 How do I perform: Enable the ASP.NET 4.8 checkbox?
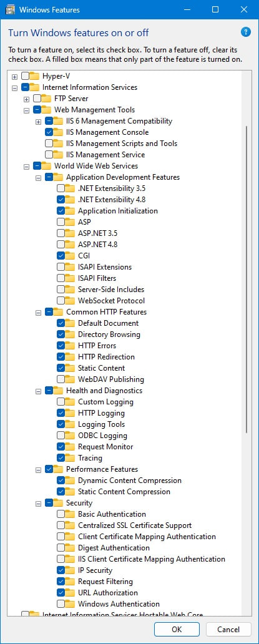click(61, 245)
